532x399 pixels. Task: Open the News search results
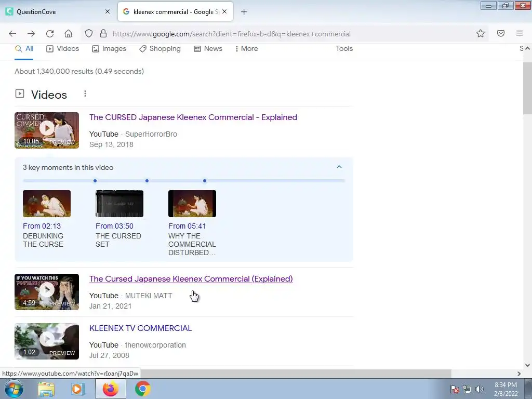point(208,49)
